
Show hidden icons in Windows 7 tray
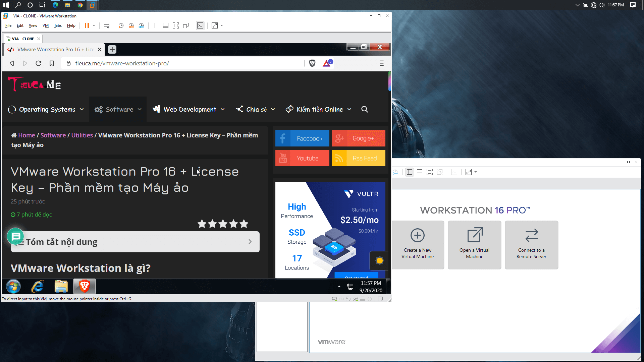[x=339, y=287]
